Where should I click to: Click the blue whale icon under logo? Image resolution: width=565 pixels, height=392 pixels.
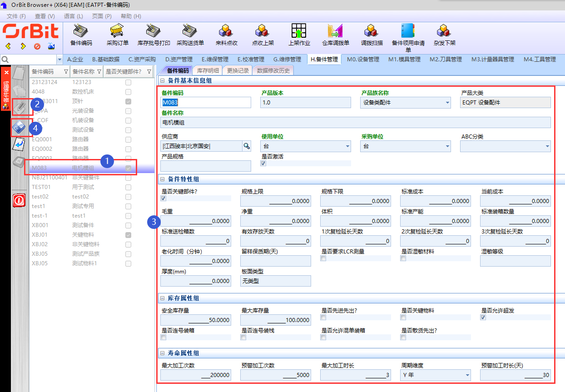51,46
